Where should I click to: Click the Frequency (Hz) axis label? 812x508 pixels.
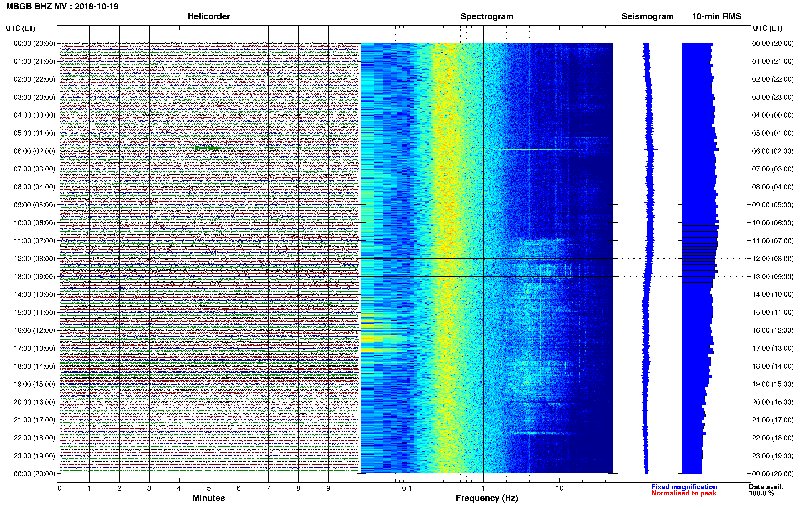[x=487, y=498]
